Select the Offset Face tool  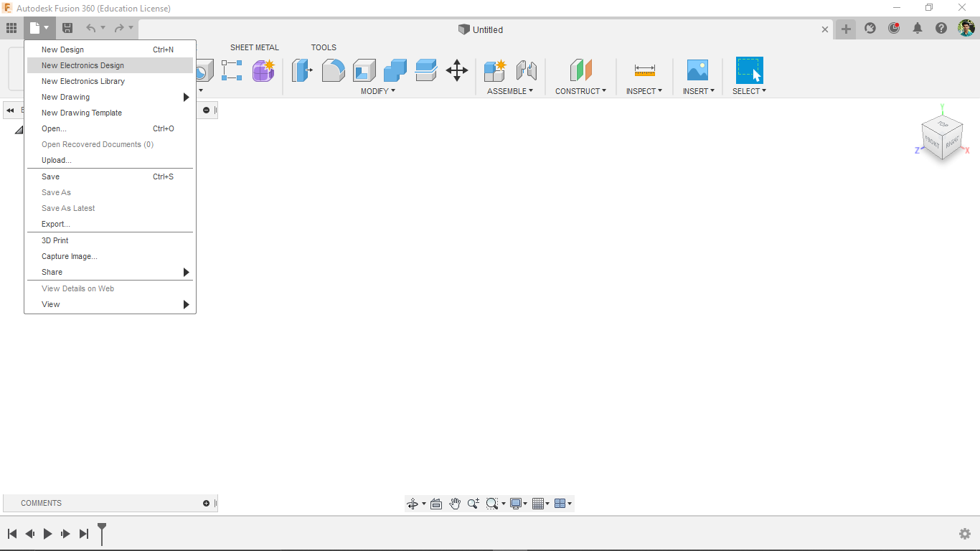tap(426, 70)
